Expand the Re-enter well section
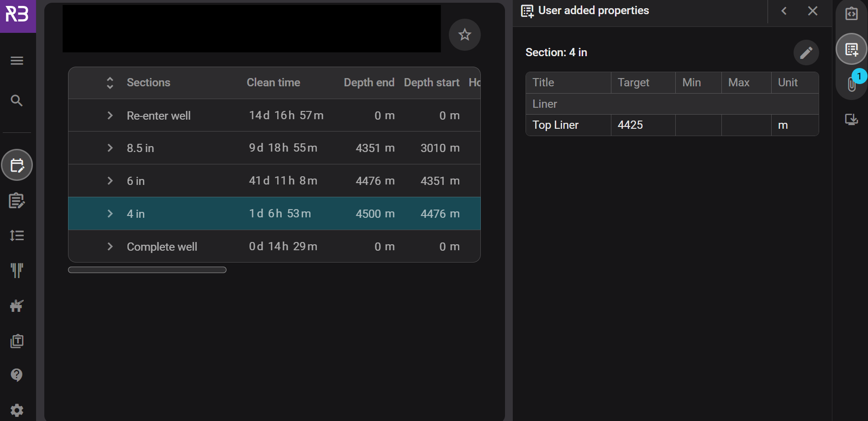This screenshot has height=421, width=868. (110, 116)
